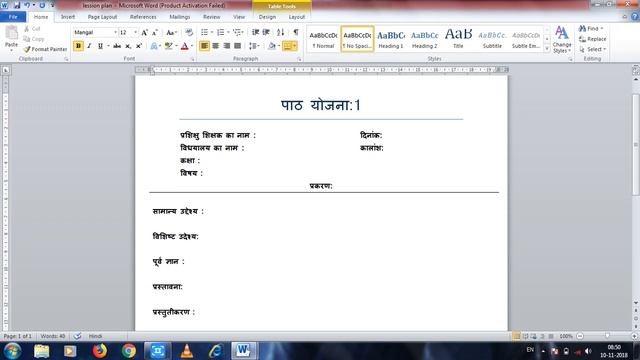Screen dimensions: 640x360
Task: Click the Cut command
Action: tap(32, 29)
